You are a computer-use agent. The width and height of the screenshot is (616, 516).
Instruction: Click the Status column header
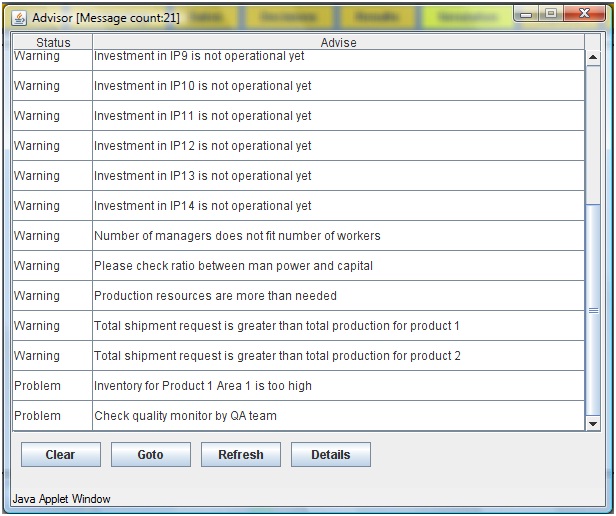point(53,43)
